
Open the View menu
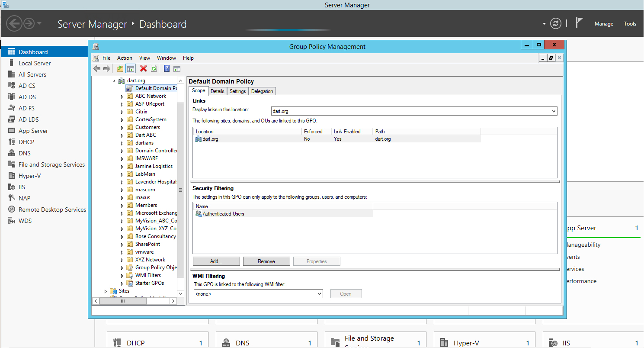[x=144, y=58]
